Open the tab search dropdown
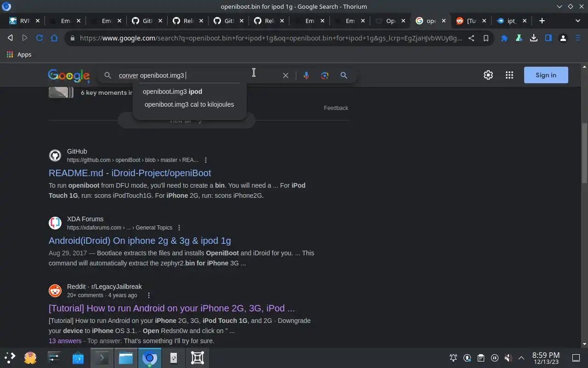The image size is (588, 368). point(578,21)
